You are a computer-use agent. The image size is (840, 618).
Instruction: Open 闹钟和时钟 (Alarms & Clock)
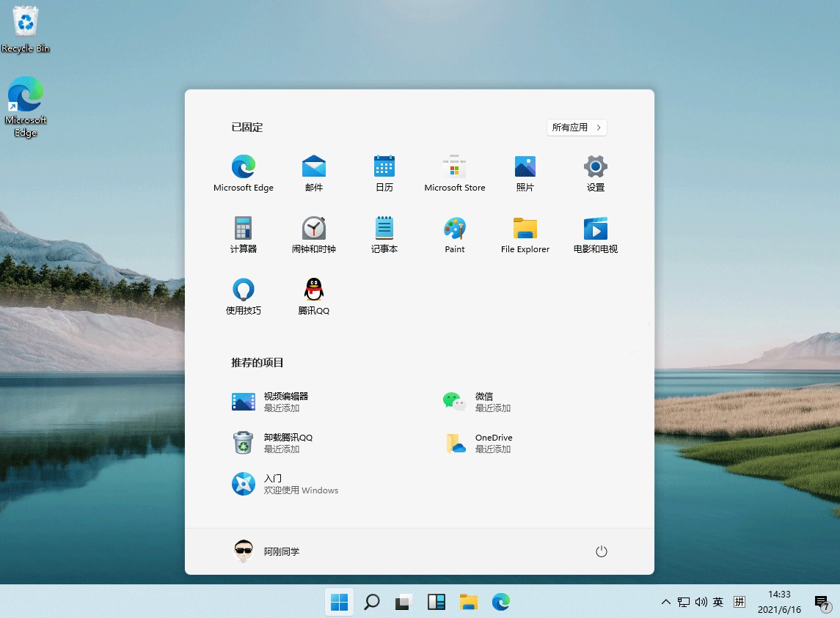(313, 235)
